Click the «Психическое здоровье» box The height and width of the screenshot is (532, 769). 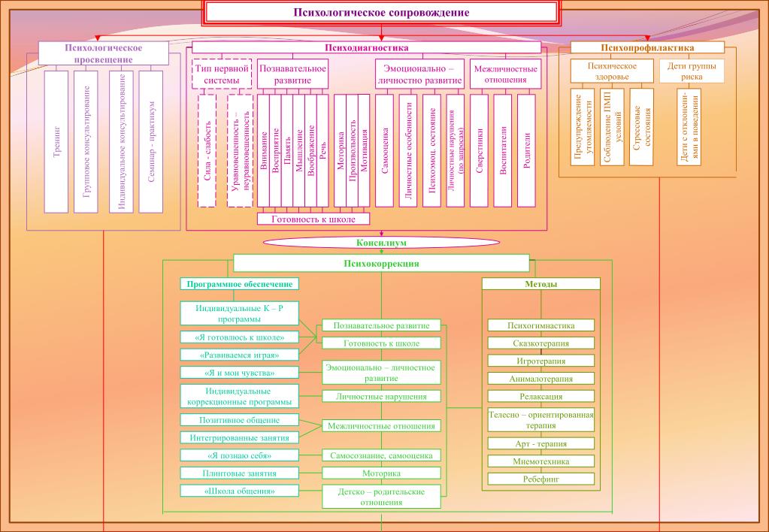612,71
